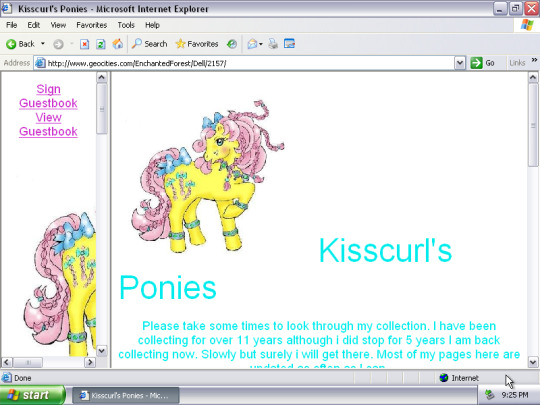Image resolution: width=540 pixels, height=405 pixels.
Task: Click the Print icon
Action: point(273,44)
